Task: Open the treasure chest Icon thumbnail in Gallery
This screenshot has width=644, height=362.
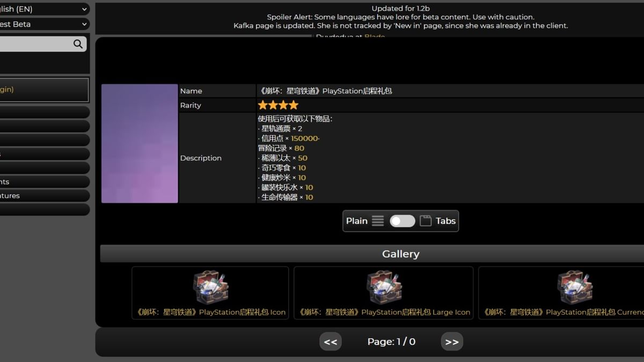Action: (209, 287)
